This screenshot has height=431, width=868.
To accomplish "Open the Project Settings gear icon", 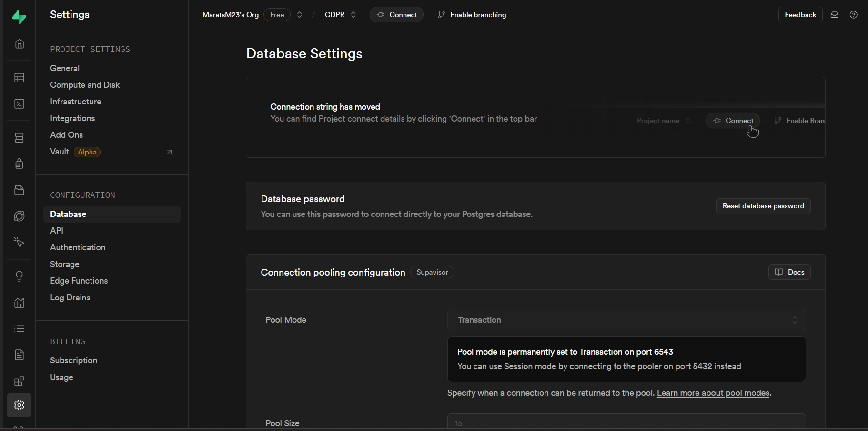I will pyautogui.click(x=19, y=405).
